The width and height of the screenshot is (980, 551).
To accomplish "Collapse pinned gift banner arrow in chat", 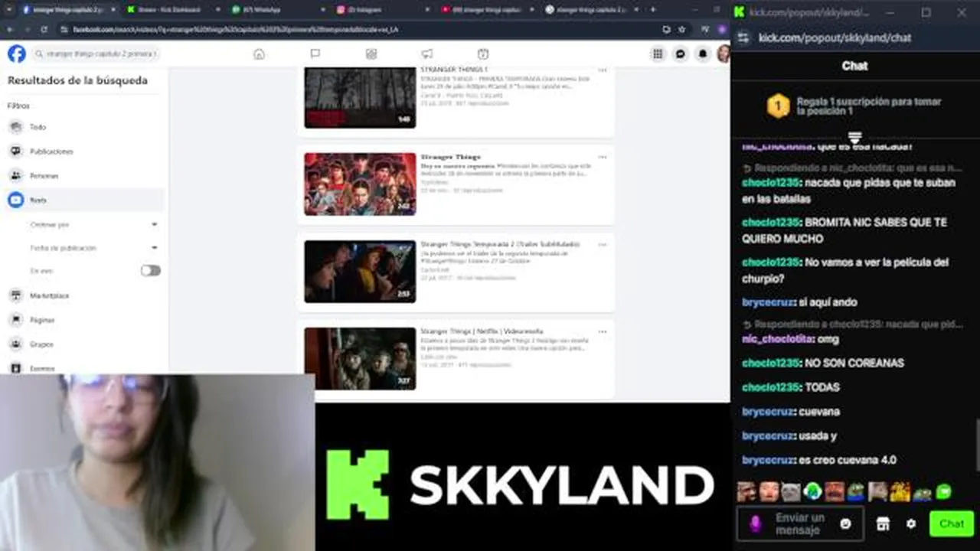I will click(x=854, y=137).
